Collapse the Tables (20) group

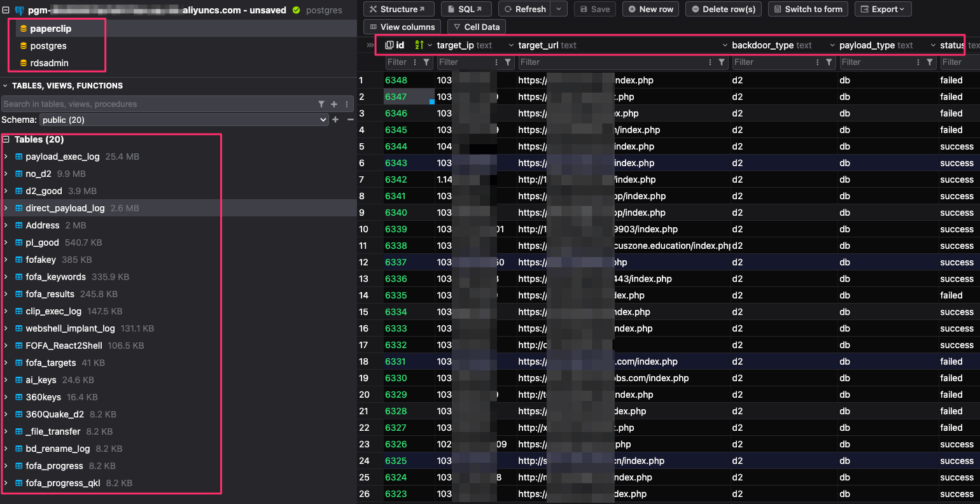[6, 139]
